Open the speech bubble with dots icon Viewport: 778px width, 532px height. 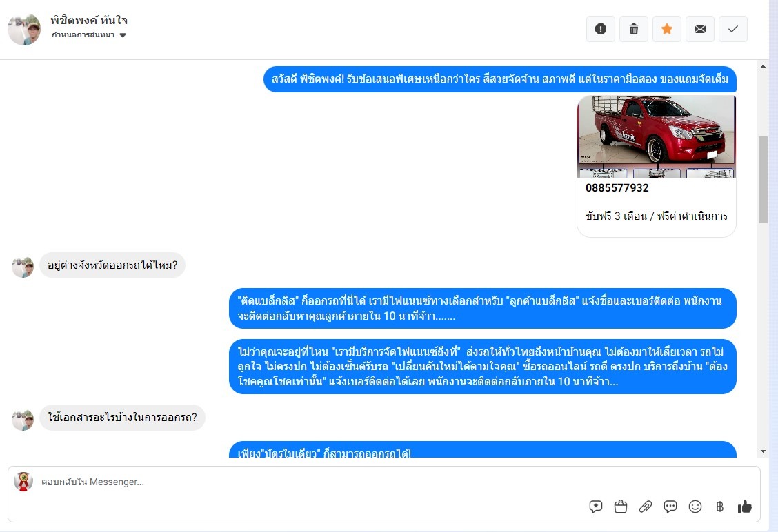pyautogui.click(x=670, y=507)
